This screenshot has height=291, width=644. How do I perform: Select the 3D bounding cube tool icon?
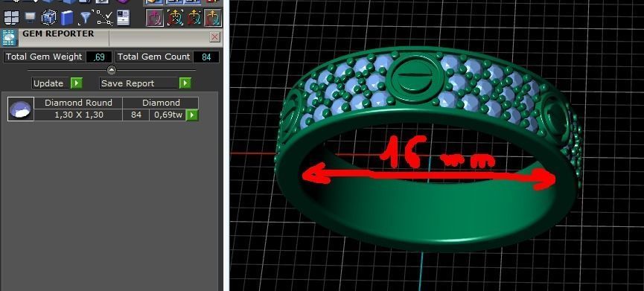coord(49,18)
